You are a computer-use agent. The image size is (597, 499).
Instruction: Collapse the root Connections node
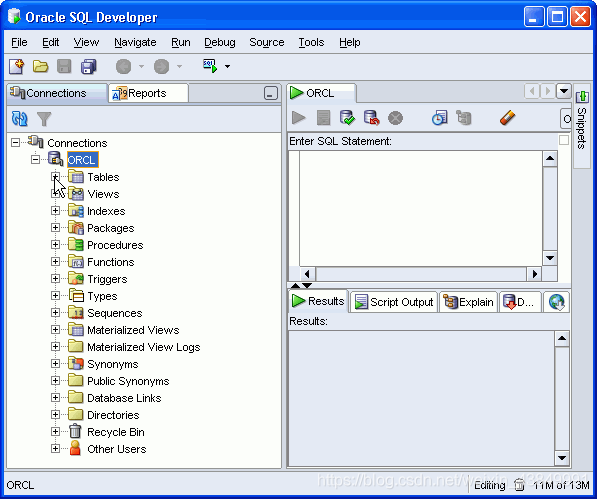(15, 143)
